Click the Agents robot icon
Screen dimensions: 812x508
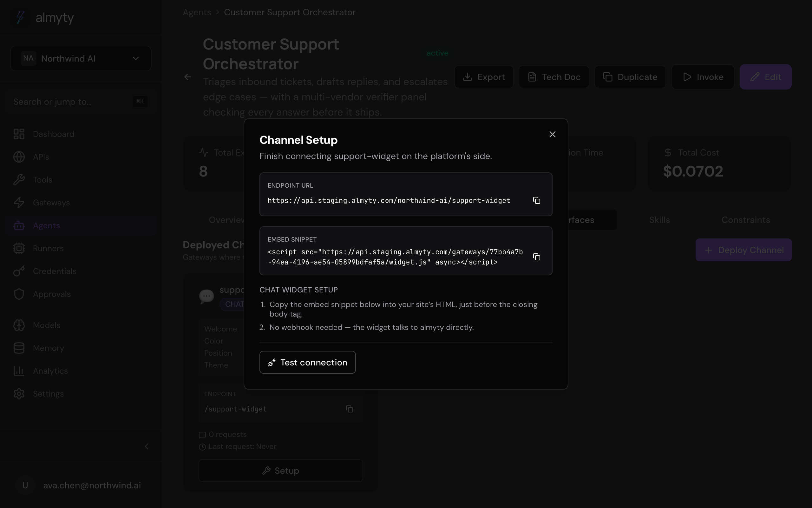coord(19,225)
